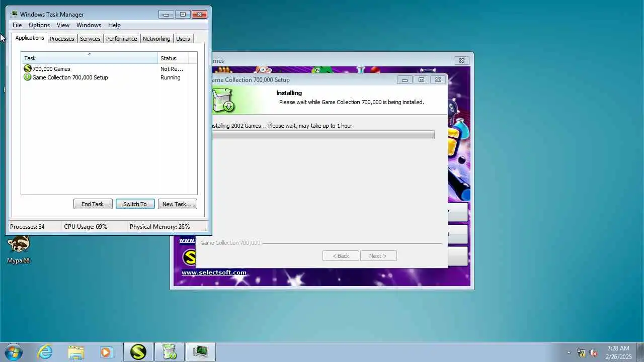Switch to the Applications tab
The width and height of the screenshot is (644, 362).
pos(30,38)
